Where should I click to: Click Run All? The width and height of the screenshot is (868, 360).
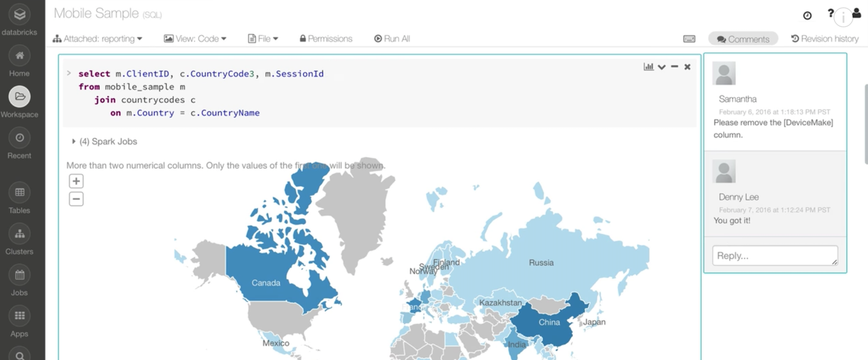[x=392, y=38]
